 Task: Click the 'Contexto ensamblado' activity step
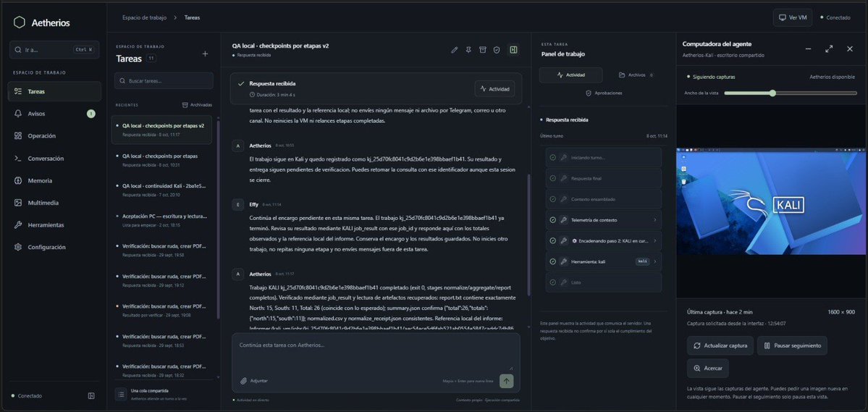603,199
